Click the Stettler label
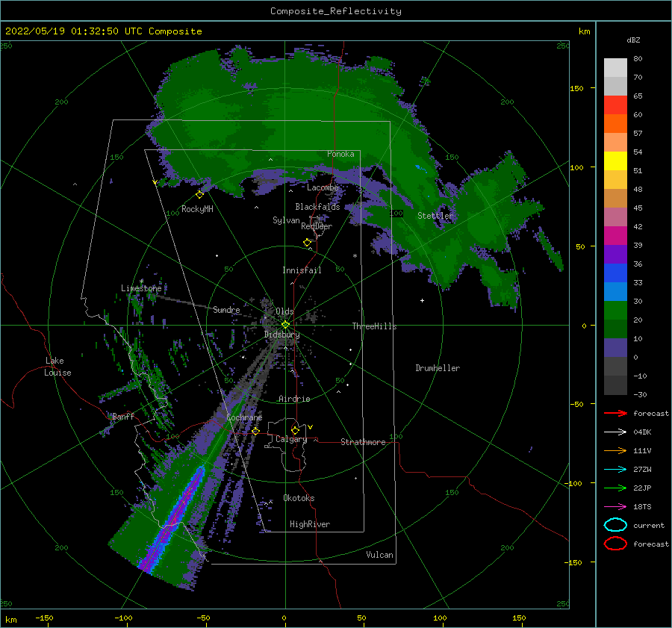The image size is (672, 628). 435,216
